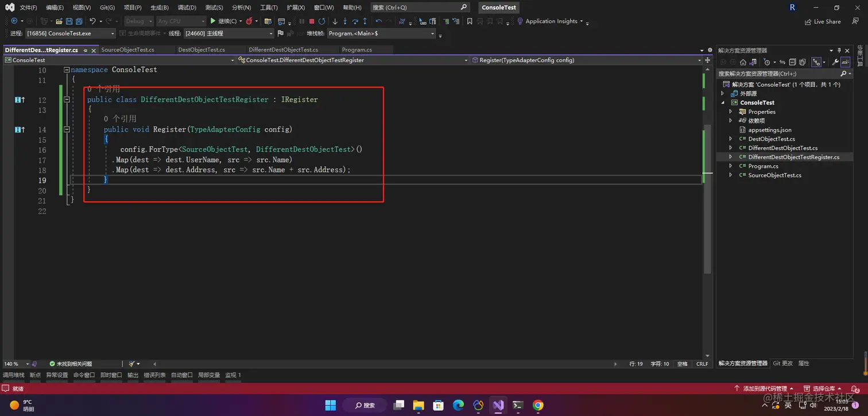Click the Send Feedback icon
This screenshot has width=868, height=416.
click(855, 21)
